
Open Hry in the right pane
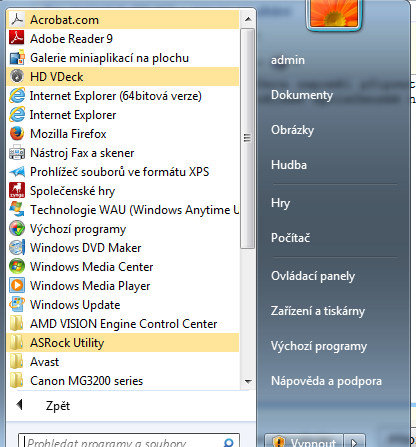pos(280,203)
